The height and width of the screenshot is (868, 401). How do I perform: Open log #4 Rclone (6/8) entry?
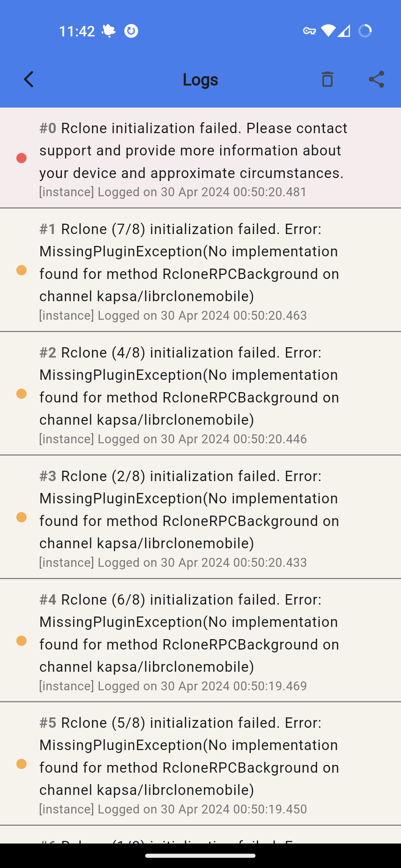pos(200,641)
